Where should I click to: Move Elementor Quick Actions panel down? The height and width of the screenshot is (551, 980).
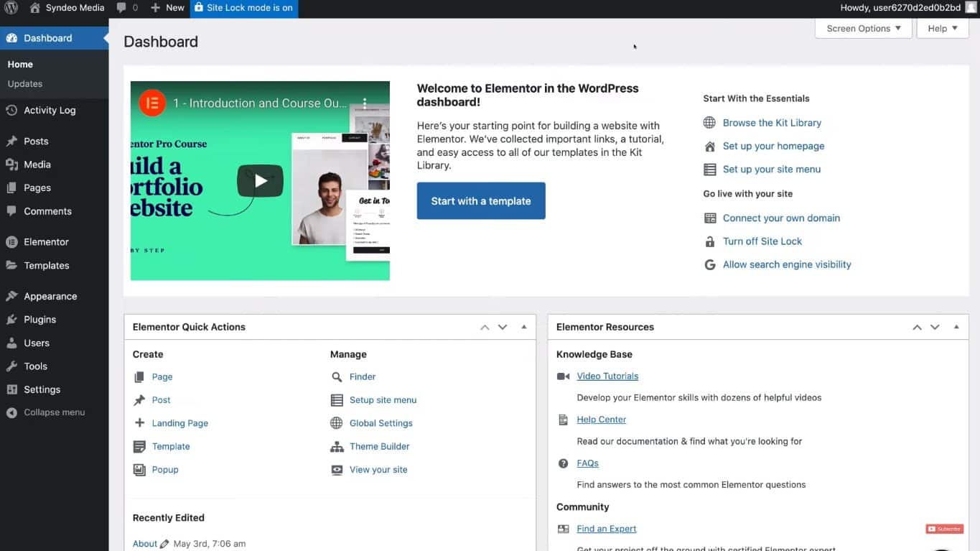click(x=503, y=327)
